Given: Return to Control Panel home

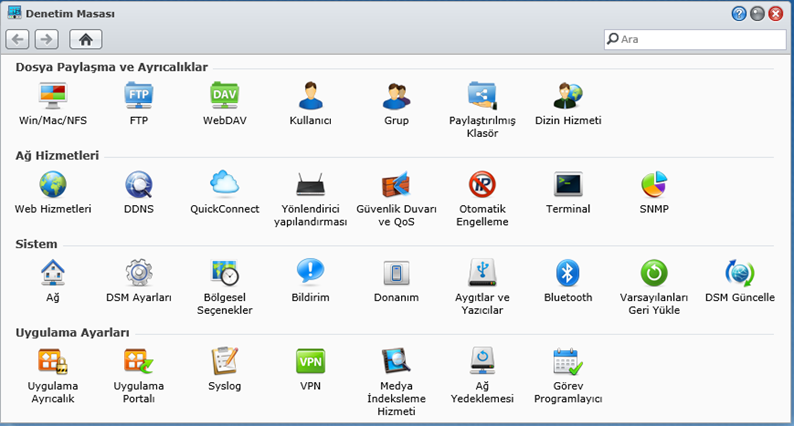Looking at the screenshot, I should pos(86,39).
